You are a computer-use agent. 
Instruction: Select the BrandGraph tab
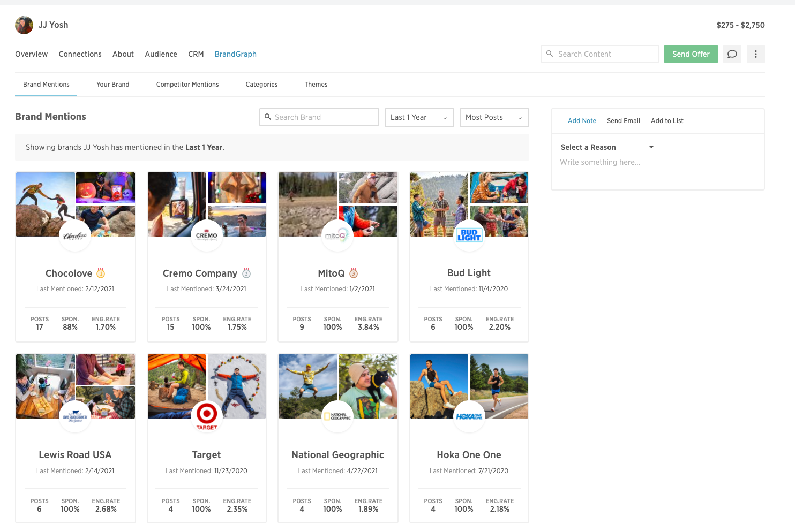coord(236,54)
